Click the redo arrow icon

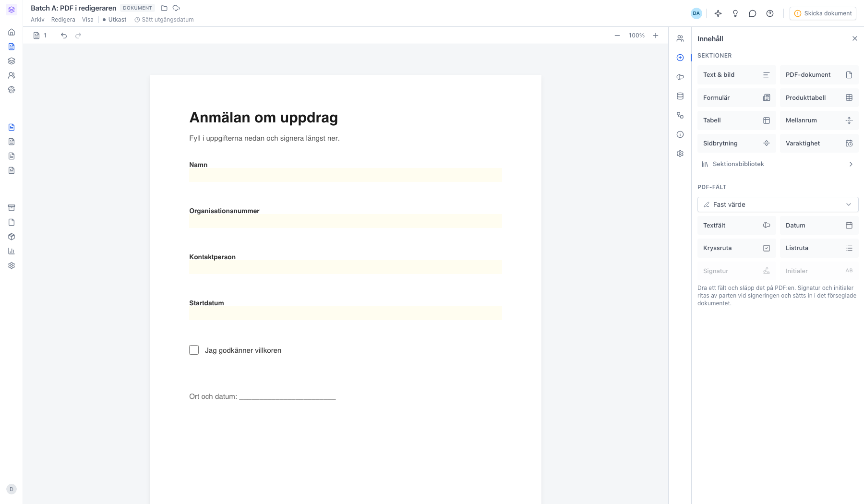[78, 36]
